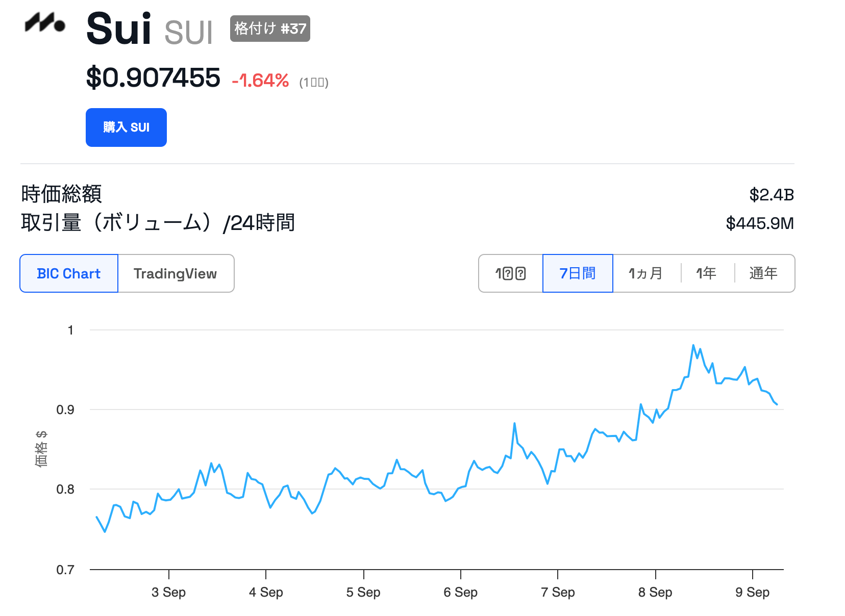The image size is (845, 616).
Task: Click the 9 Sep axis marker
Action: 752,592
